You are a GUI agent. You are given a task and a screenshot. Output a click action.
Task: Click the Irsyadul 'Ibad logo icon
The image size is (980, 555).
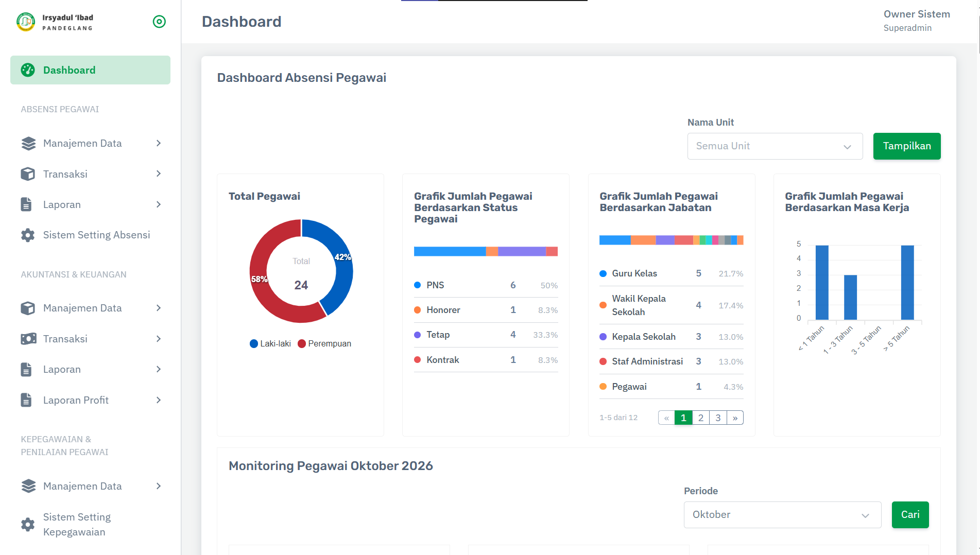(26, 22)
